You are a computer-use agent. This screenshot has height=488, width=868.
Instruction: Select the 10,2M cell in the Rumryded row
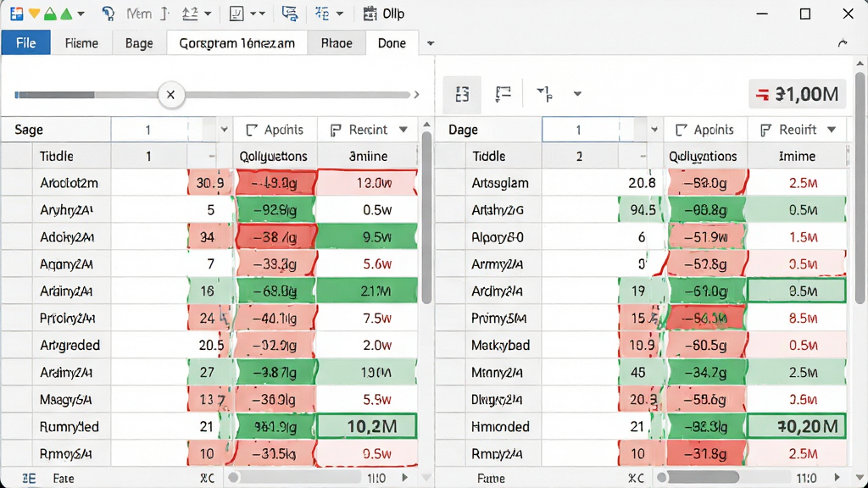[367, 427]
